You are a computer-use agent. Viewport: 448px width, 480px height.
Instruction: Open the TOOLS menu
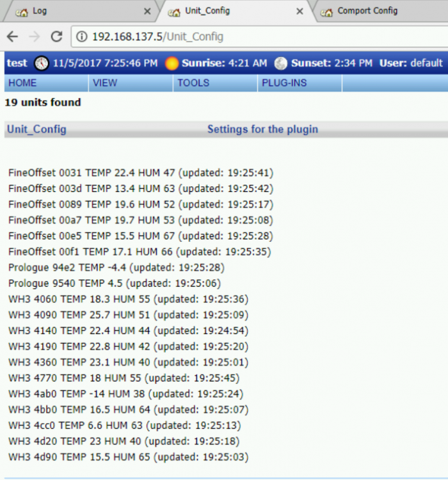point(215,83)
